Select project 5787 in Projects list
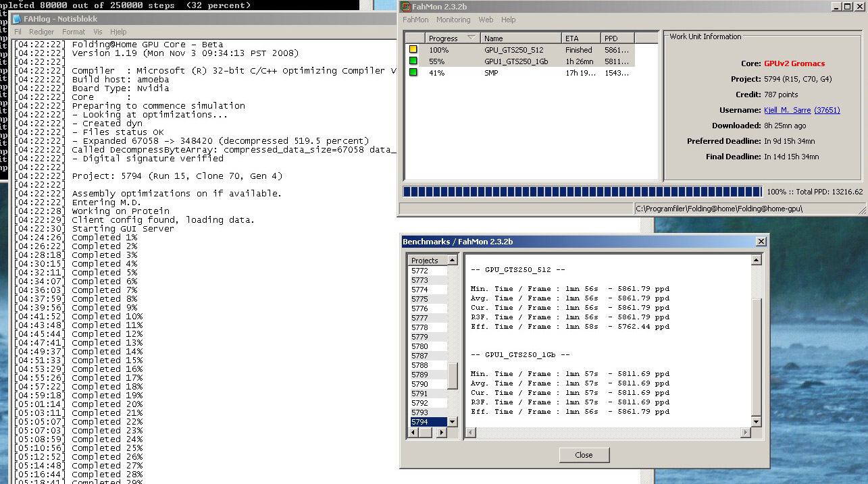 click(x=427, y=356)
